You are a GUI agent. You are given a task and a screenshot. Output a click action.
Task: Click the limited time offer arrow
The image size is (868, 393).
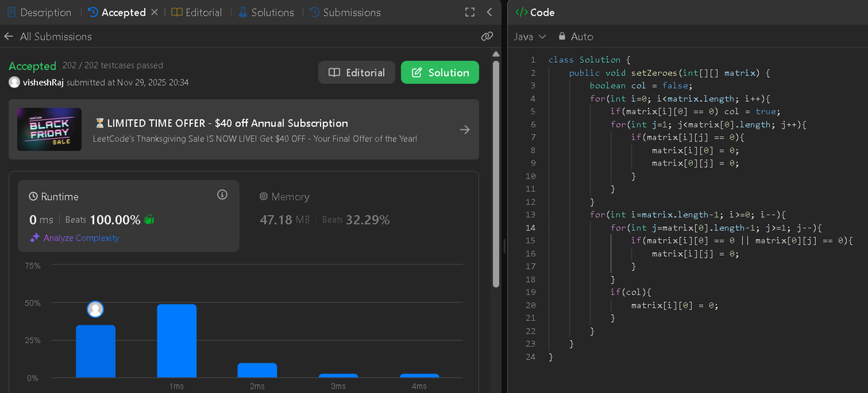(465, 130)
